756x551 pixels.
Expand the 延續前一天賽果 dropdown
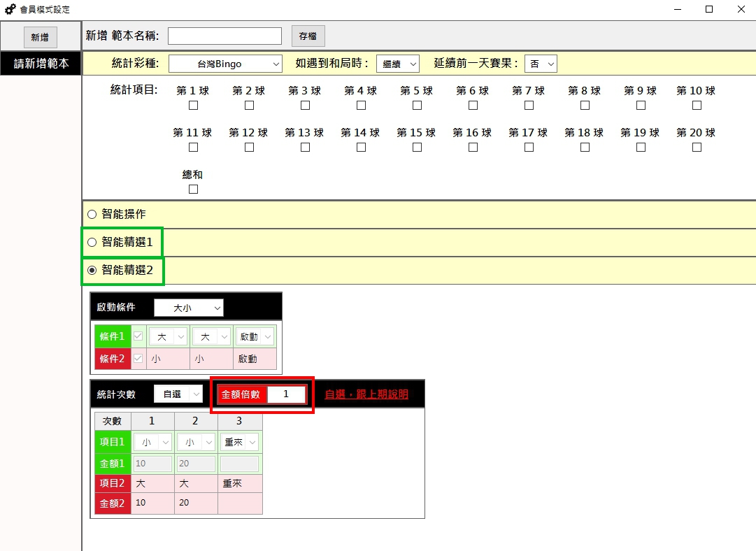(x=541, y=64)
